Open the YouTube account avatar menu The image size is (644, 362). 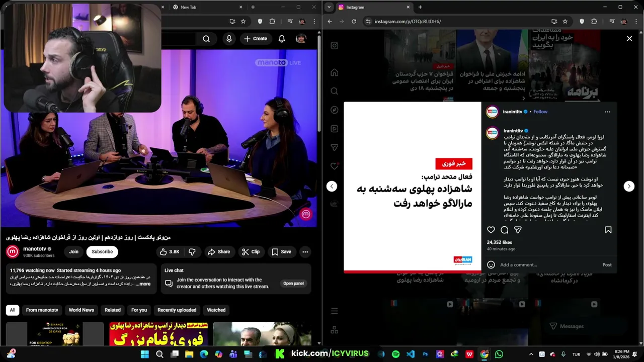pos(301,39)
